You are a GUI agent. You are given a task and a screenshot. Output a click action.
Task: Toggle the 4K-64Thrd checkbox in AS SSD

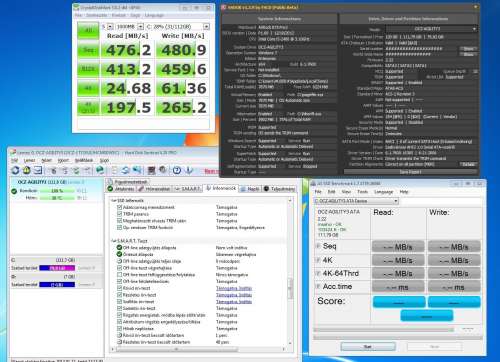click(318, 273)
